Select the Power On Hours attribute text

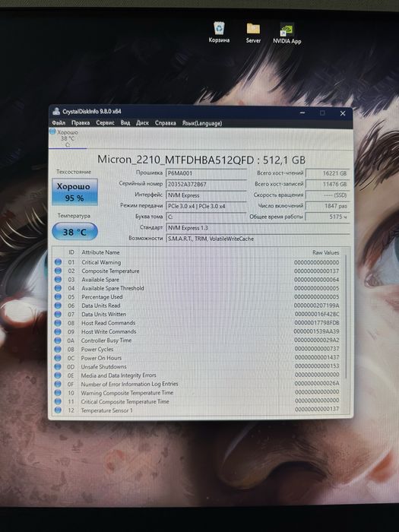[101, 358]
